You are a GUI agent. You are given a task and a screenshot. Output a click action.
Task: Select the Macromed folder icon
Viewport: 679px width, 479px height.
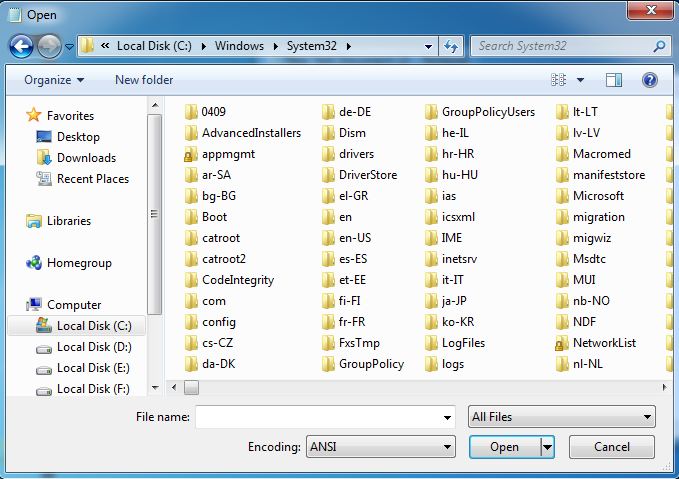(x=562, y=154)
